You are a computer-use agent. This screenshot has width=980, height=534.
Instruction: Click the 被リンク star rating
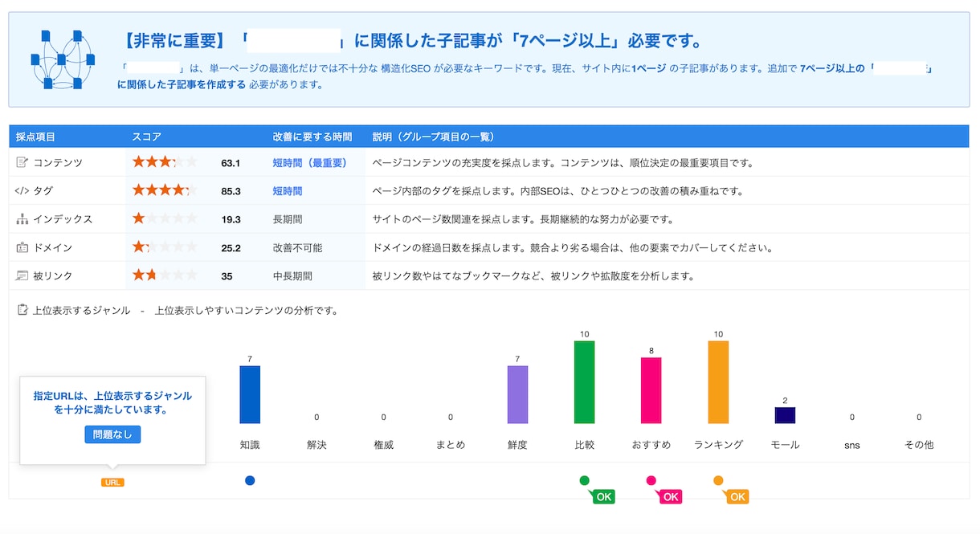click(x=165, y=275)
